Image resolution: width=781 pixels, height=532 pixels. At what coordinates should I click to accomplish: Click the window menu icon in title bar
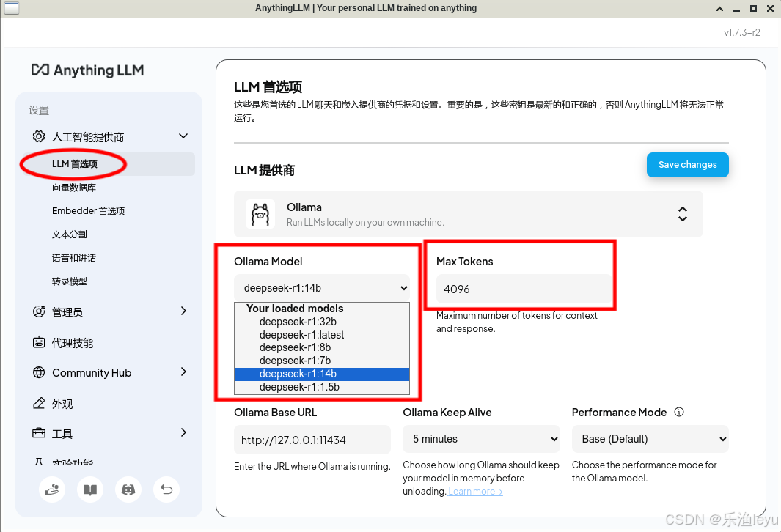coord(12,8)
